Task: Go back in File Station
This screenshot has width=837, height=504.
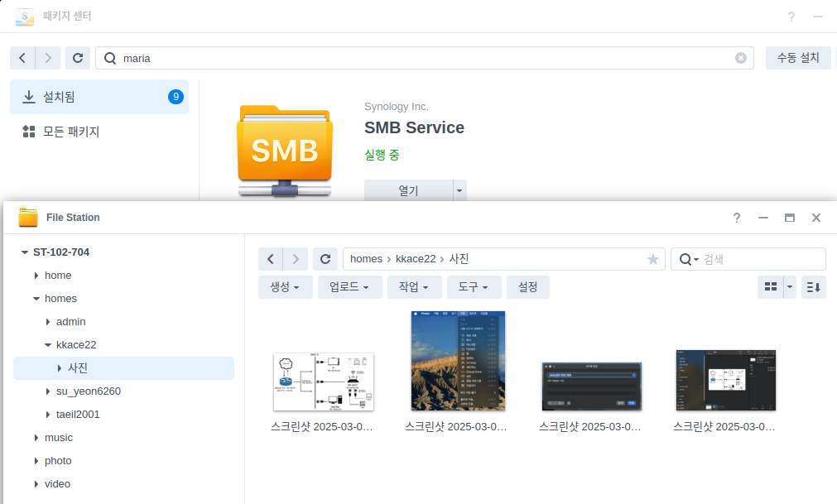Action: (x=271, y=259)
